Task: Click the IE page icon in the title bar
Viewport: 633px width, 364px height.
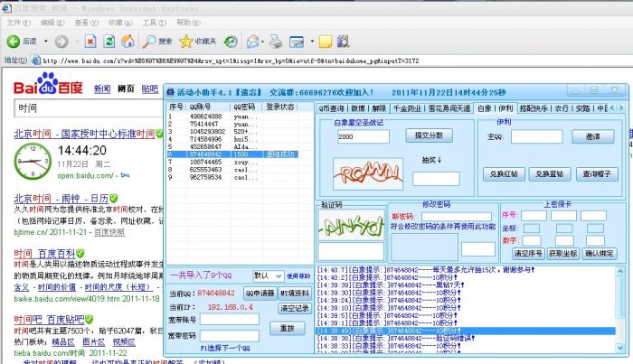Action: pos(6,8)
